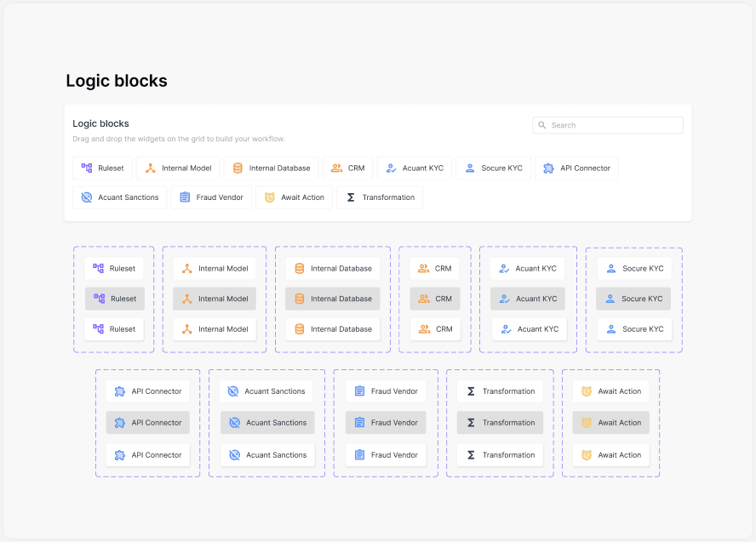
Task: Select the Internal Database icon in top panel
Action: 238,168
